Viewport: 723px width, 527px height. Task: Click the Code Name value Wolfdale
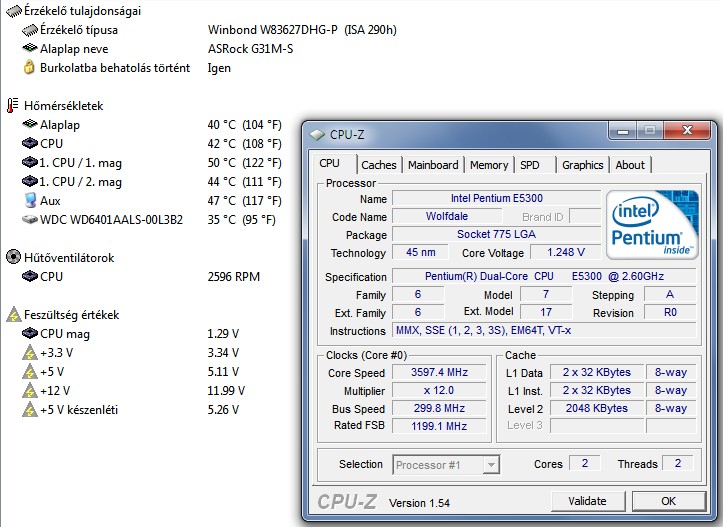coord(447,216)
